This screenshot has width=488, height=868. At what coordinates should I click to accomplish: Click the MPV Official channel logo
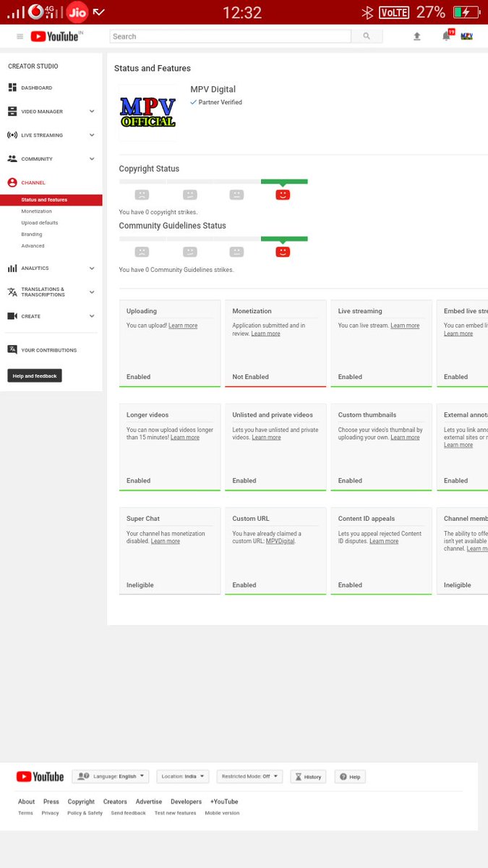coord(147,113)
